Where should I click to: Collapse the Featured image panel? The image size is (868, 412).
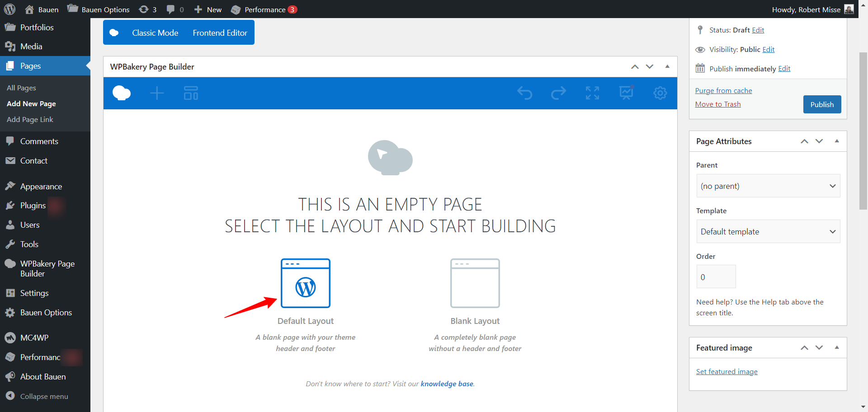(837, 347)
